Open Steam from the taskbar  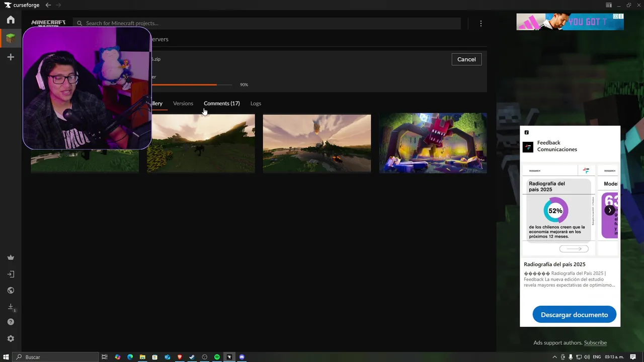point(192,357)
